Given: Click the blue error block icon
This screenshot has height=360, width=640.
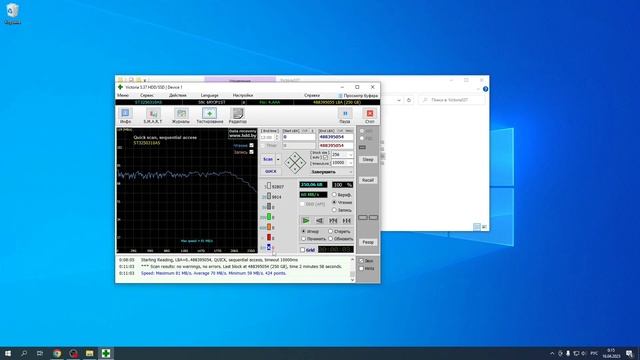Looking at the screenshot, I should [269, 247].
